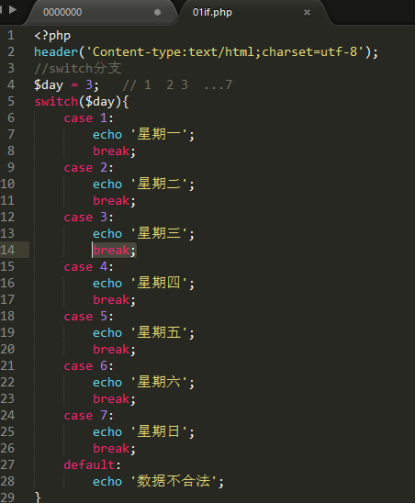Click the 'case 7:' statement
This screenshot has height=504, width=416.
tap(88, 415)
